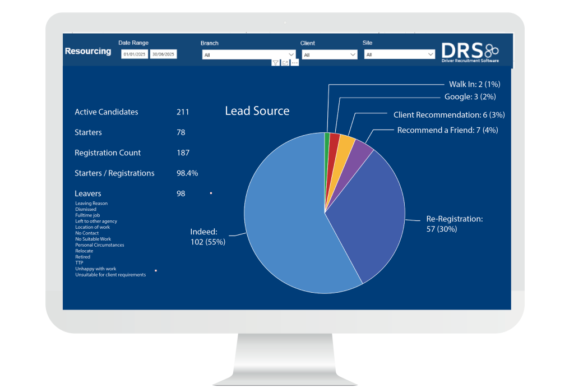Select the Dismissed leaving reason
Viewport: 574px width, 392px height.
[x=86, y=209]
